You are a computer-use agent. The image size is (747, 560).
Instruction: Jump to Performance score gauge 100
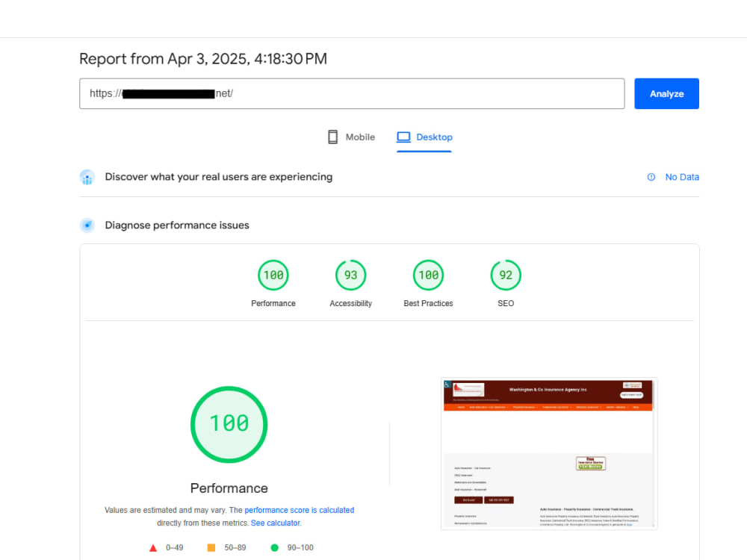pos(273,276)
